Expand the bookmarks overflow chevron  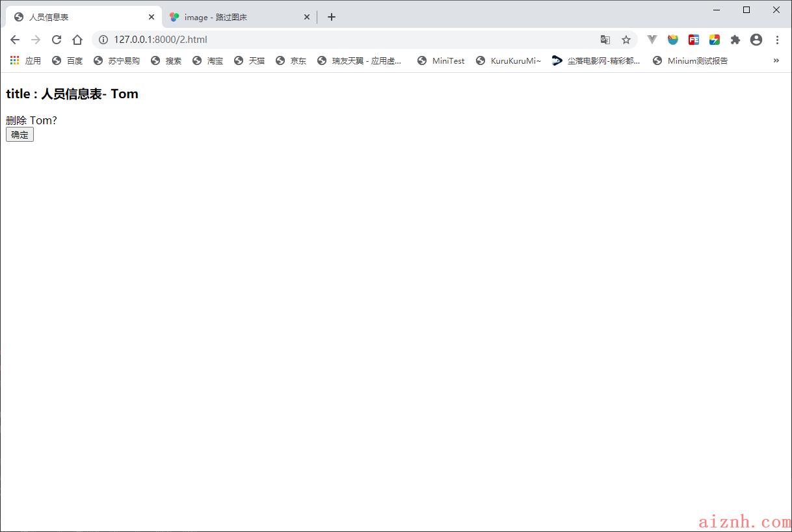776,60
